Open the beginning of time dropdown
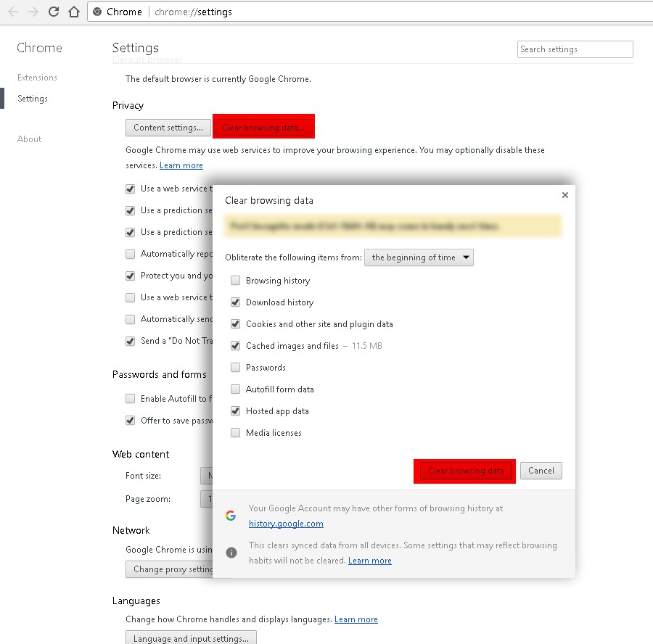This screenshot has height=644, width=653. [419, 257]
